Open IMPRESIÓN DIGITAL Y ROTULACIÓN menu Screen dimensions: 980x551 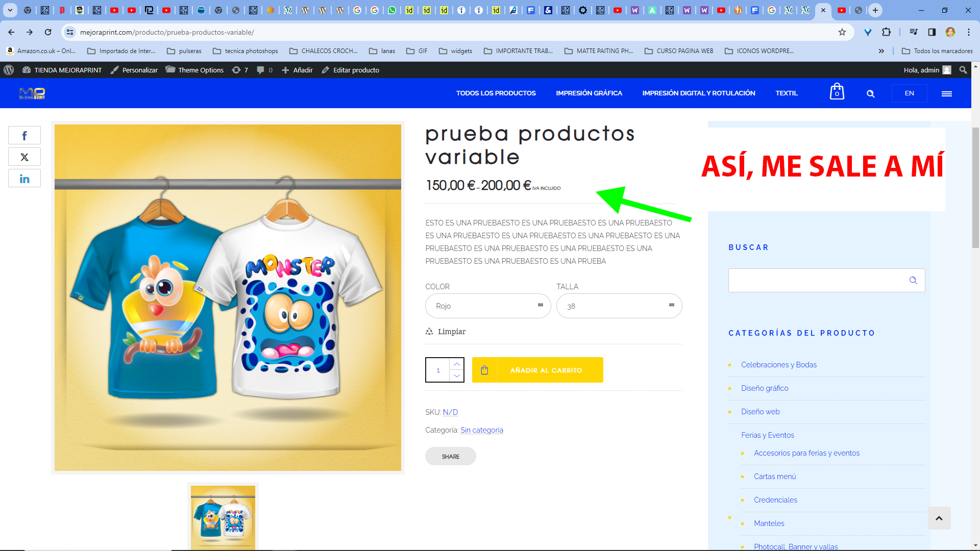(699, 93)
